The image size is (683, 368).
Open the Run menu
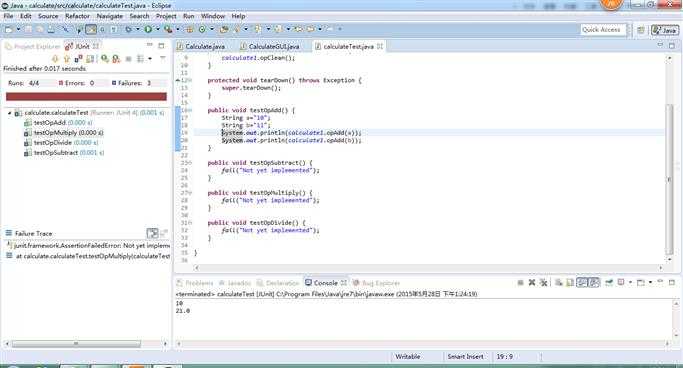point(189,16)
